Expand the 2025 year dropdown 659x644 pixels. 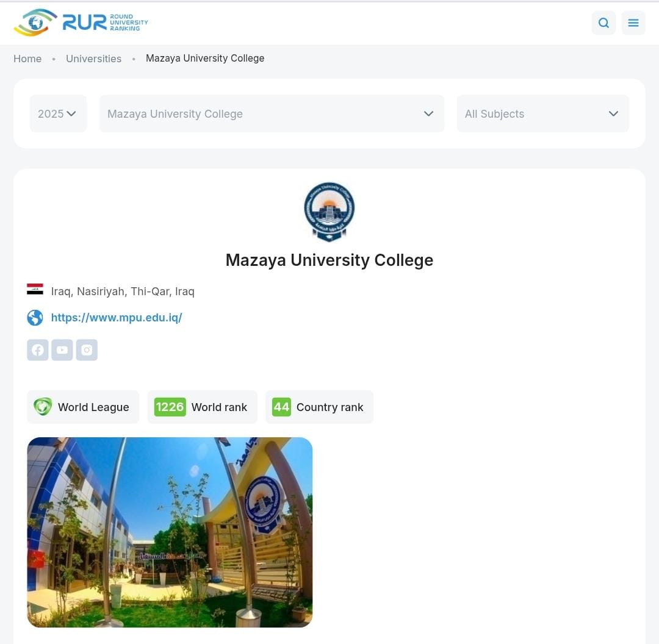(x=58, y=114)
